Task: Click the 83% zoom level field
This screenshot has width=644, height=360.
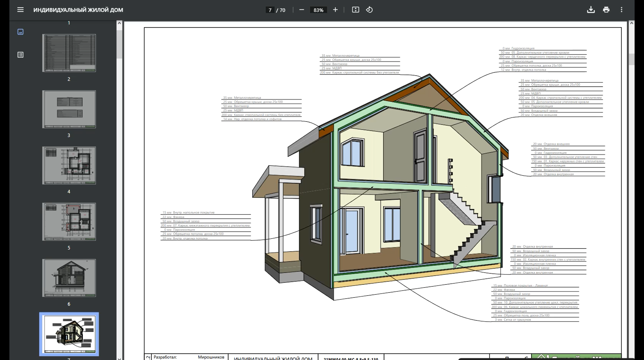Action: click(318, 10)
